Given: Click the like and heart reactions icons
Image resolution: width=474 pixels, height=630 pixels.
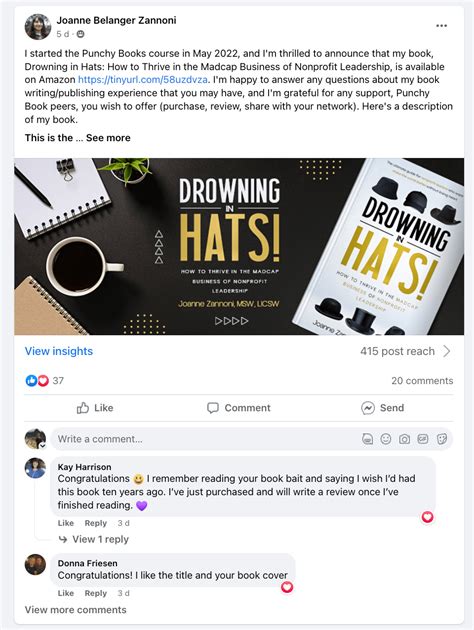Looking at the screenshot, I should 37,380.
